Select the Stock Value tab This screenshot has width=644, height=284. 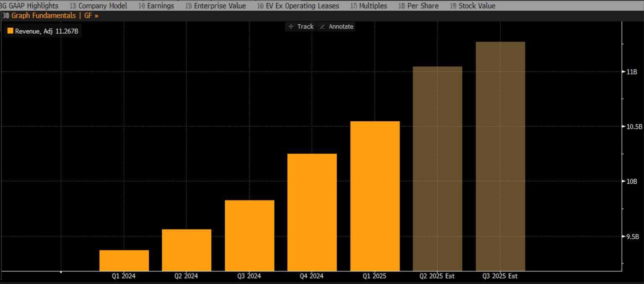click(473, 6)
